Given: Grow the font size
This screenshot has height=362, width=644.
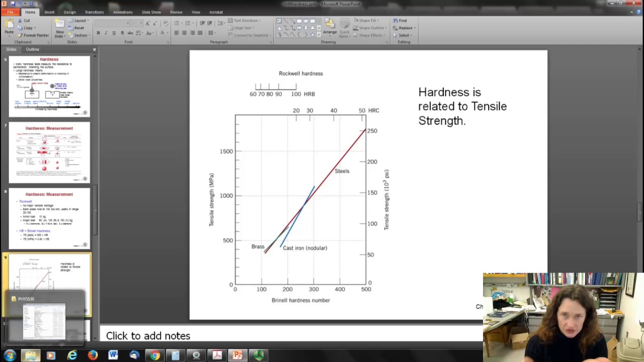Looking at the screenshot, I should tap(147, 23).
